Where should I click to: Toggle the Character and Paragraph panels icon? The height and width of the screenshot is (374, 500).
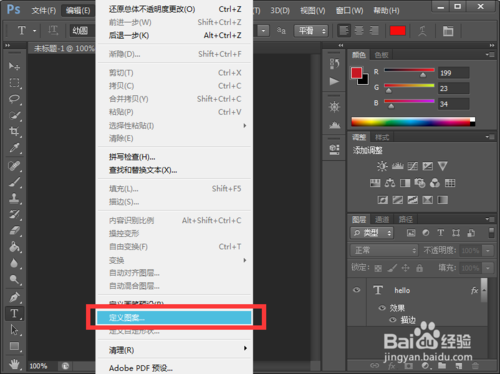tap(448, 31)
